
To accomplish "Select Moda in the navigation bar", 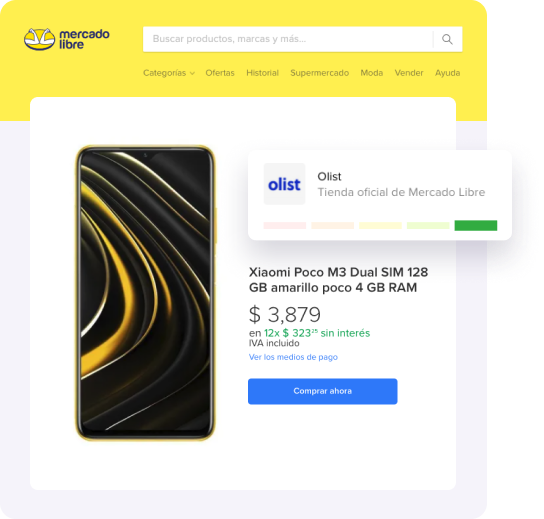I will tap(372, 73).
